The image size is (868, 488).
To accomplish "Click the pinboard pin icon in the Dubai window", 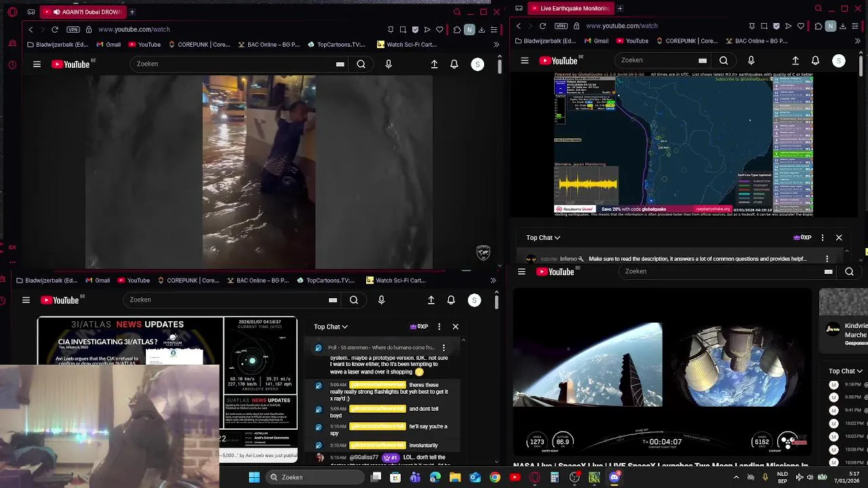I will (391, 29).
